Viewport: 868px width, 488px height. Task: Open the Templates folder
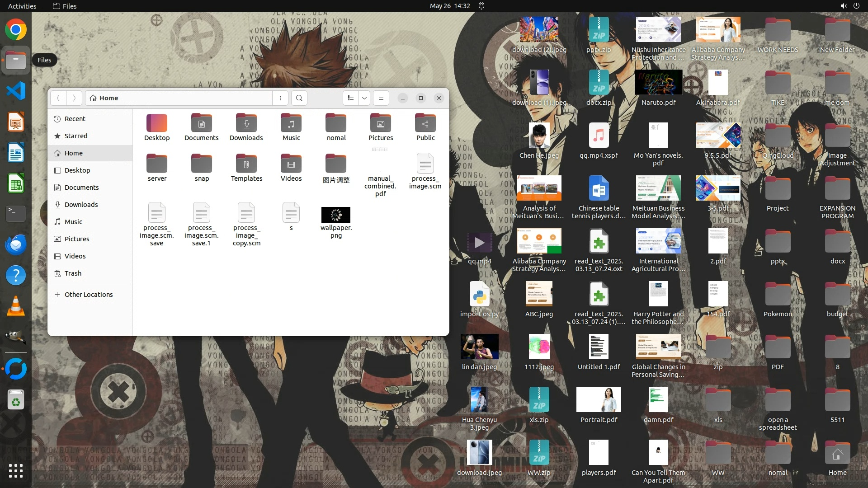(246, 164)
